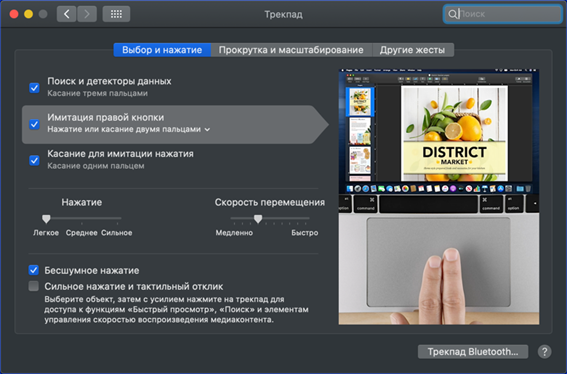Click the Скорость перемещения slider handle

(258, 219)
